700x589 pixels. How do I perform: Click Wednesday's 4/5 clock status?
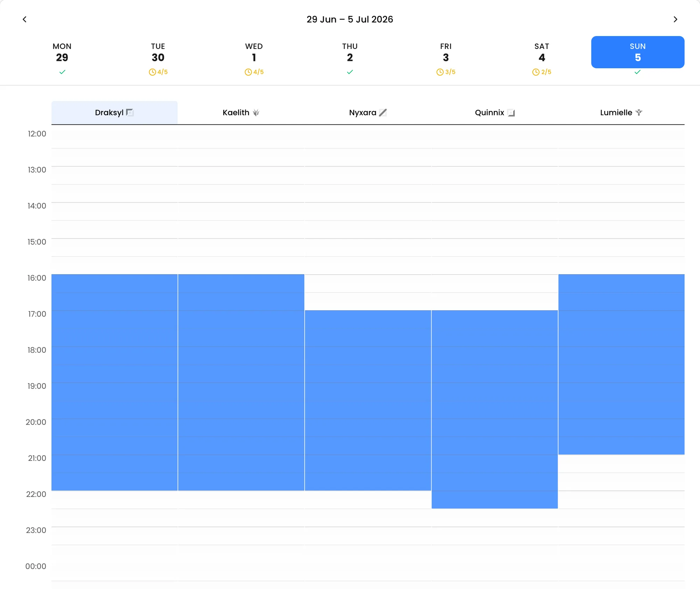click(x=254, y=72)
